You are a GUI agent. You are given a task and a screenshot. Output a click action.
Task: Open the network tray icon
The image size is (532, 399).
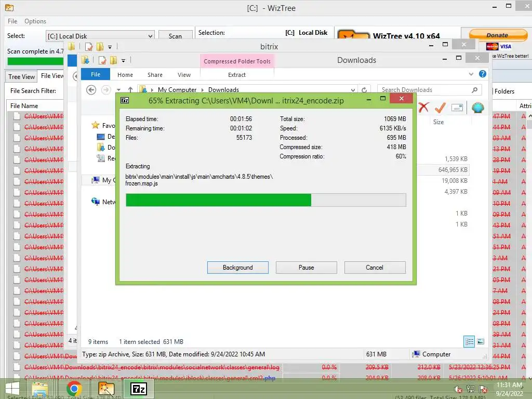pyautogui.click(x=471, y=389)
